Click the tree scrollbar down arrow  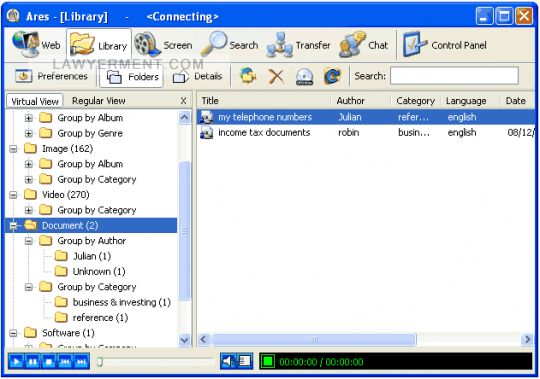185,340
